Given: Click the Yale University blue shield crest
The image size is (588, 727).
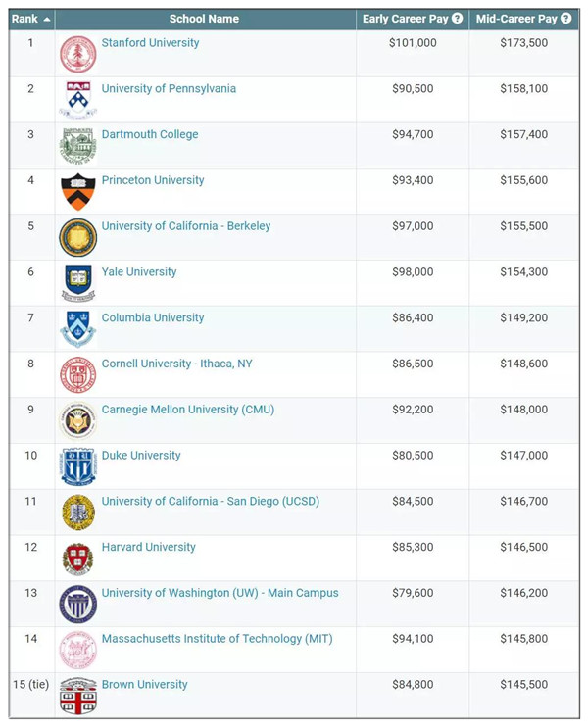Looking at the screenshot, I should coord(77,283).
